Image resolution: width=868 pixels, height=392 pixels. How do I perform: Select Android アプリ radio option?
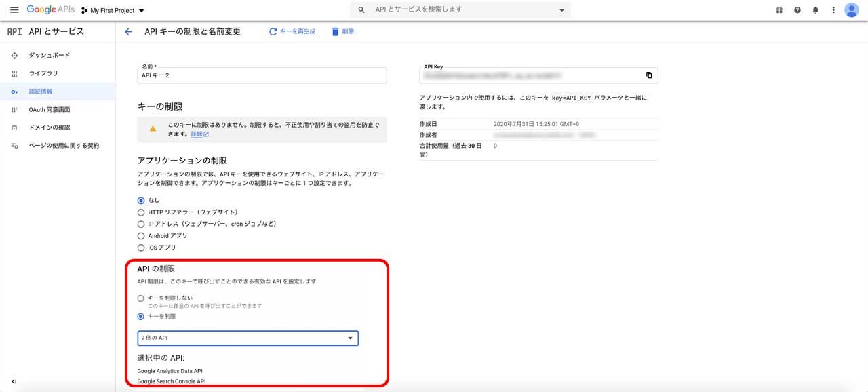click(141, 236)
